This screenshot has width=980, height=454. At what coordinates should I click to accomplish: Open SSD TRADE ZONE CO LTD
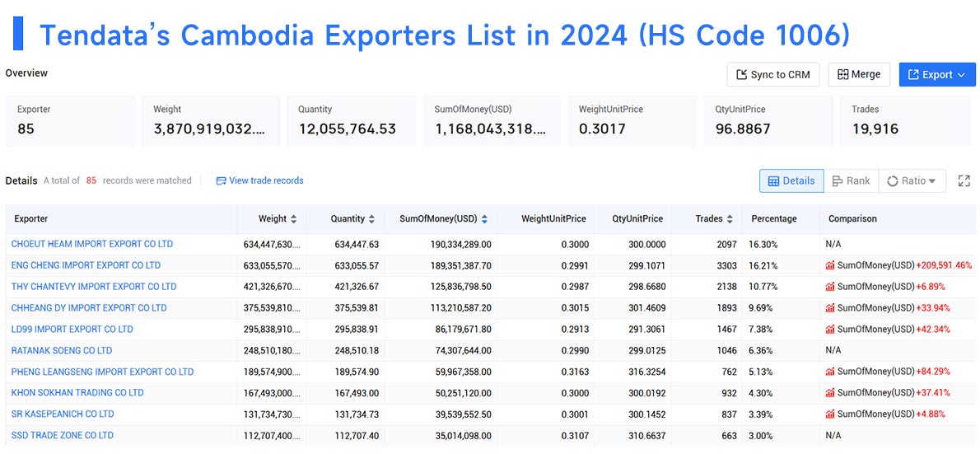(63, 435)
